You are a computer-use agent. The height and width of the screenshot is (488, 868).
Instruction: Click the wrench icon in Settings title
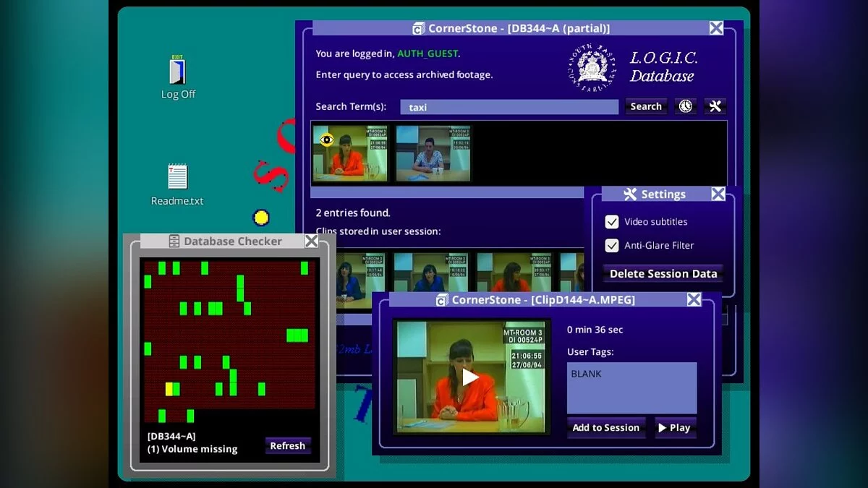[630, 194]
